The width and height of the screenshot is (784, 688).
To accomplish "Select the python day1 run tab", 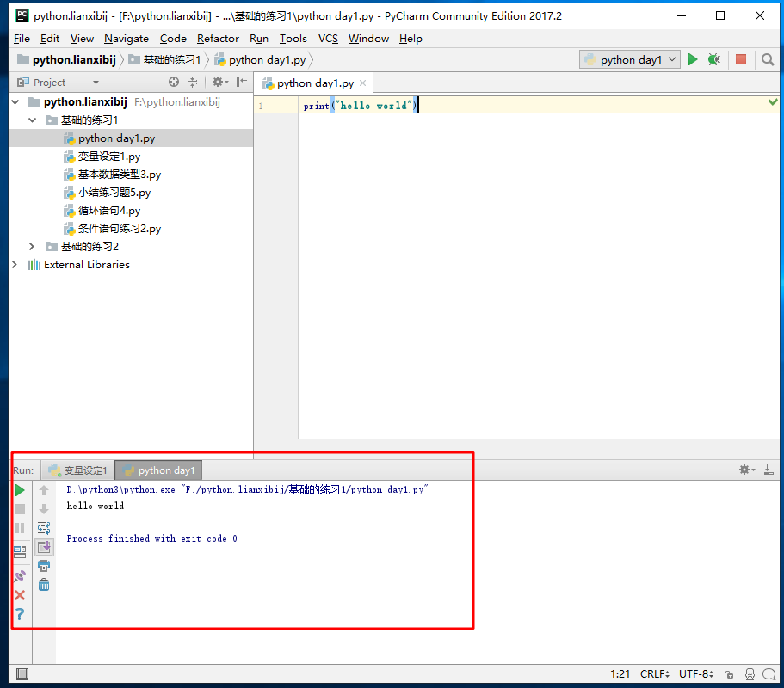I will (158, 470).
